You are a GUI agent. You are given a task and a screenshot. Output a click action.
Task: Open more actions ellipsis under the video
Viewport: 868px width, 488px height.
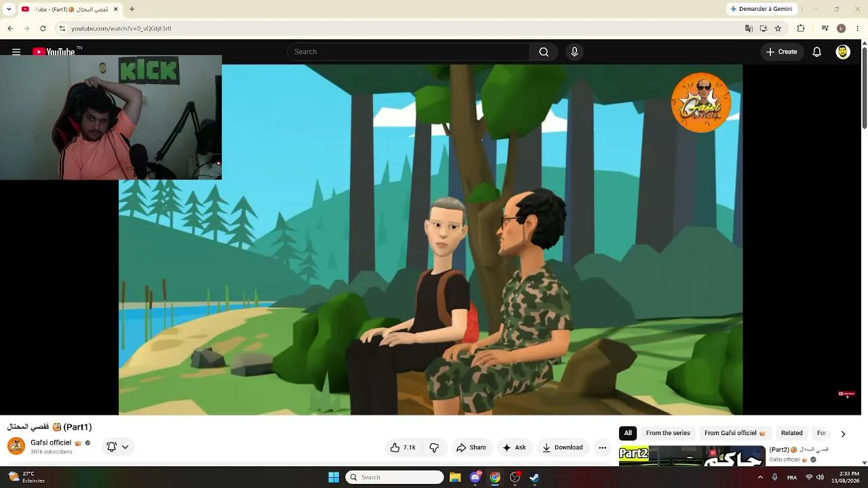[x=602, y=447]
